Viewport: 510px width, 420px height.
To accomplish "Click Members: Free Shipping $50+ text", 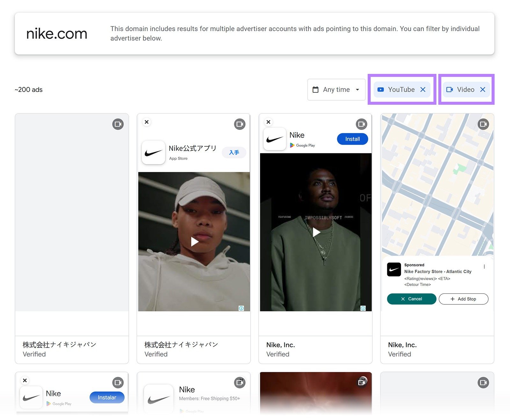I will pyautogui.click(x=209, y=399).
